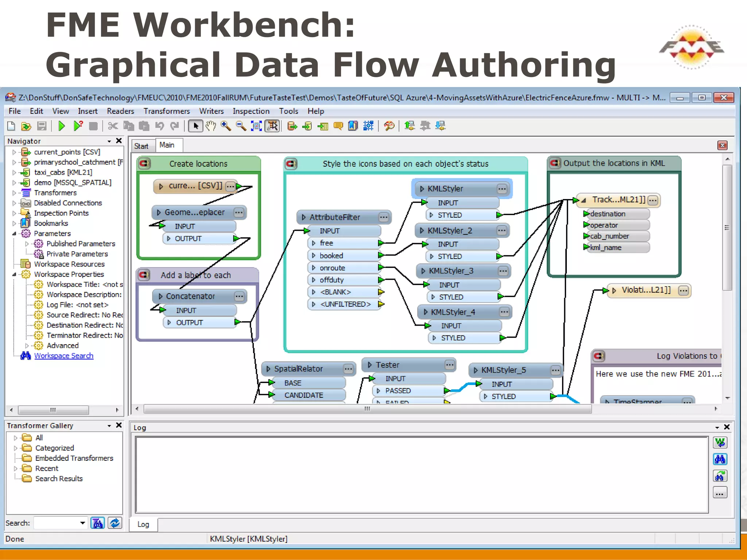Click the Zoom Out magnifier icon
Screen dimensions: 747x560
[241, 126]
